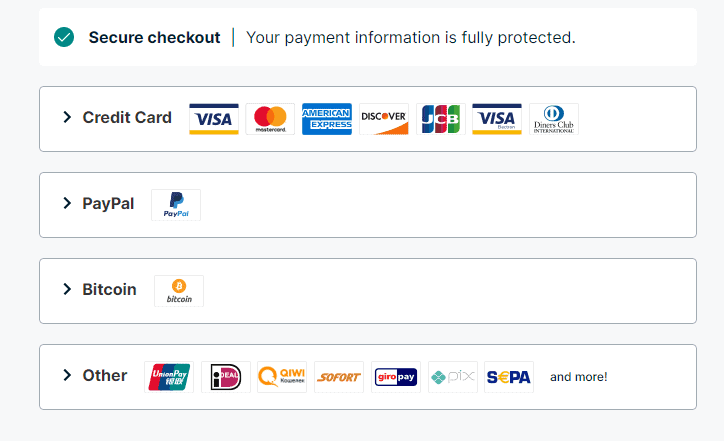Expand the Credit Card section chevron
Viewport: 724px width, 441px height.
[67, 117]
